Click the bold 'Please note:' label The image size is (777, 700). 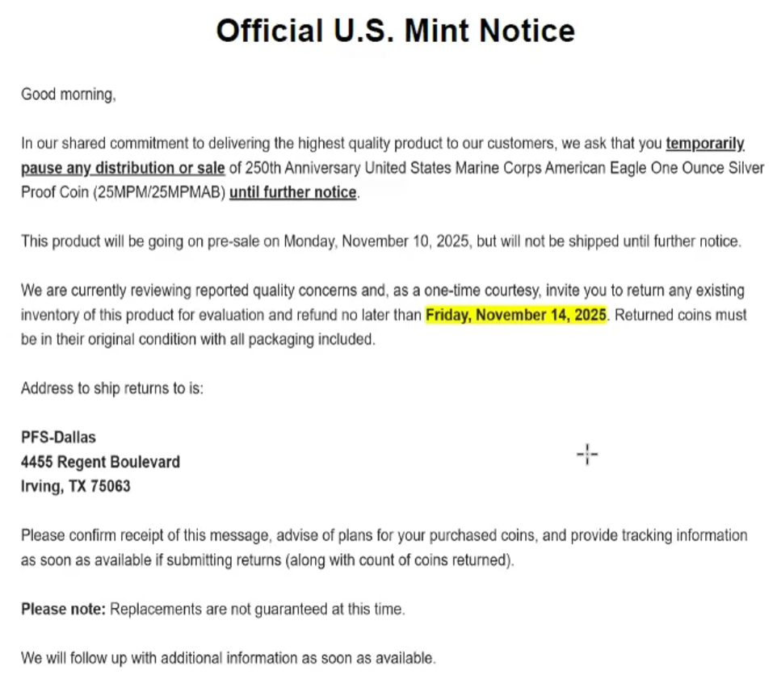[x=63, y=609]
